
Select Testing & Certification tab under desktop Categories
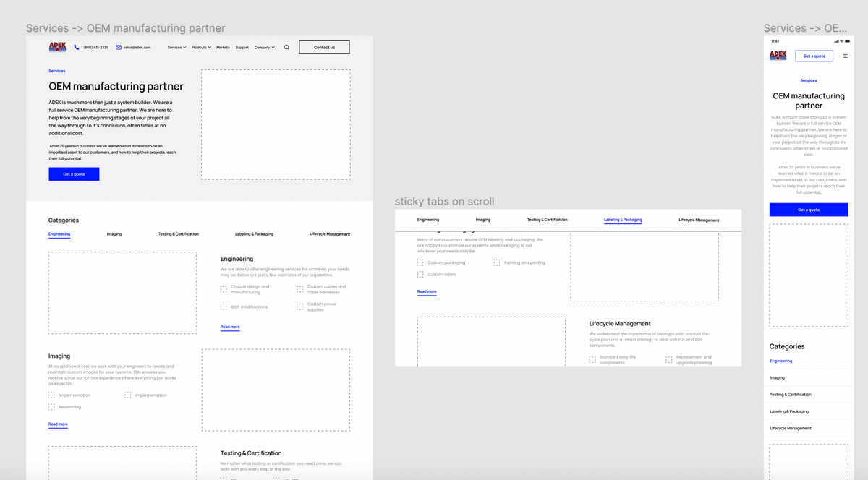178,234
